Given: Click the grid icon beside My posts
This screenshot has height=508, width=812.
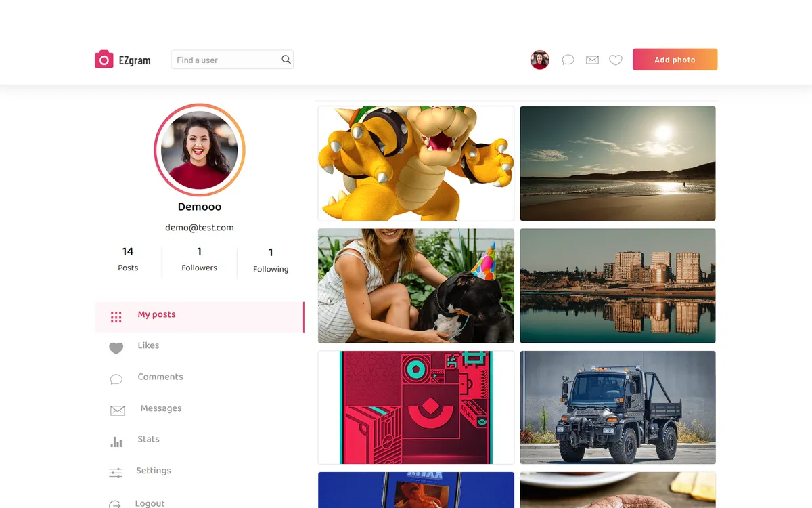Looking at the screenshot, I should pos(116,317).
